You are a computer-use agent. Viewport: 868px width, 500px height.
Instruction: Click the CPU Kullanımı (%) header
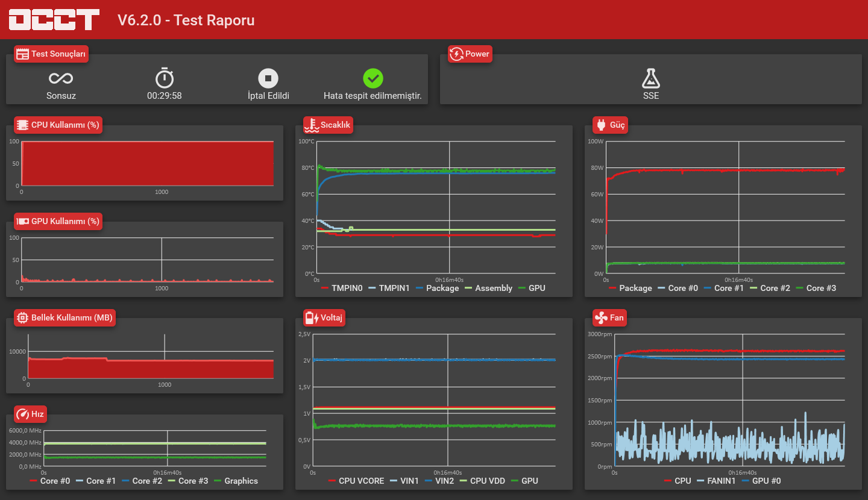(x=58, y=125)
